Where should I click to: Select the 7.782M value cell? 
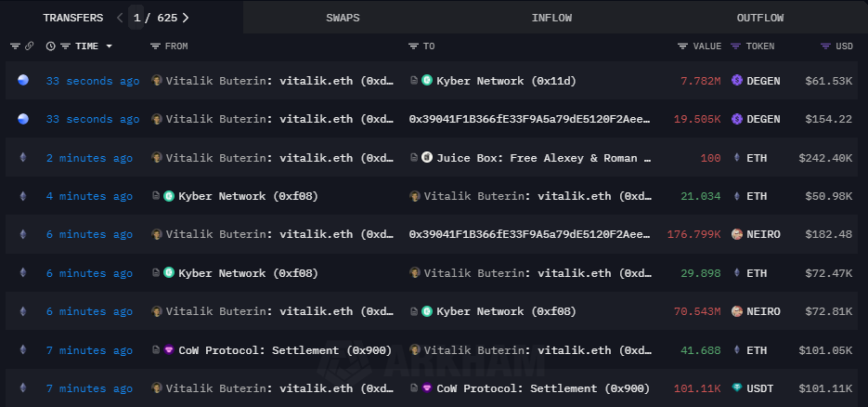point(701,81)
